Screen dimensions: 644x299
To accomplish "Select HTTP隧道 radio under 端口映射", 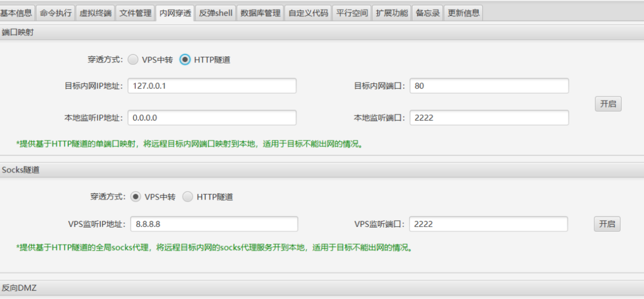I will click(x=185, y=60).
